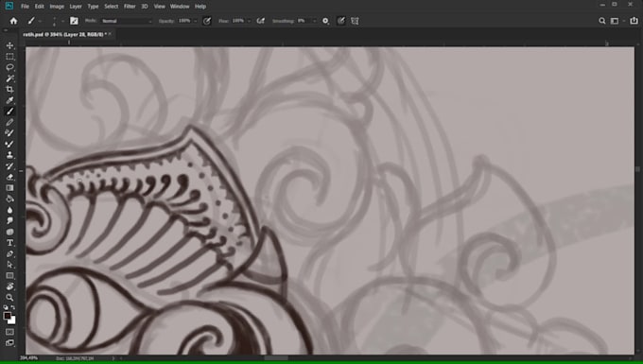The image size is (643, 364).
Task: Open the Help menu
Action: point(200,7)
